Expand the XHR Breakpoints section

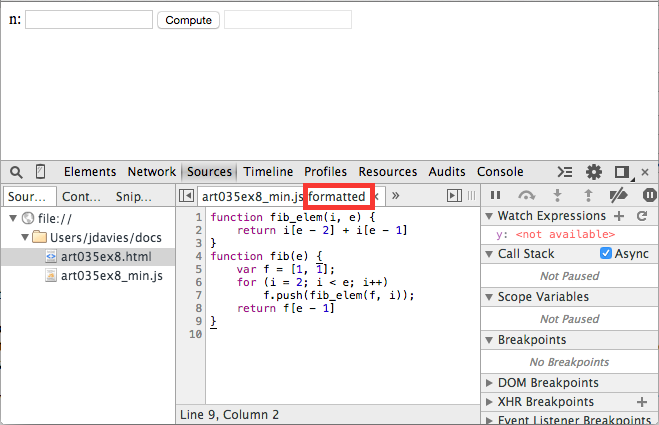point(489,402)
